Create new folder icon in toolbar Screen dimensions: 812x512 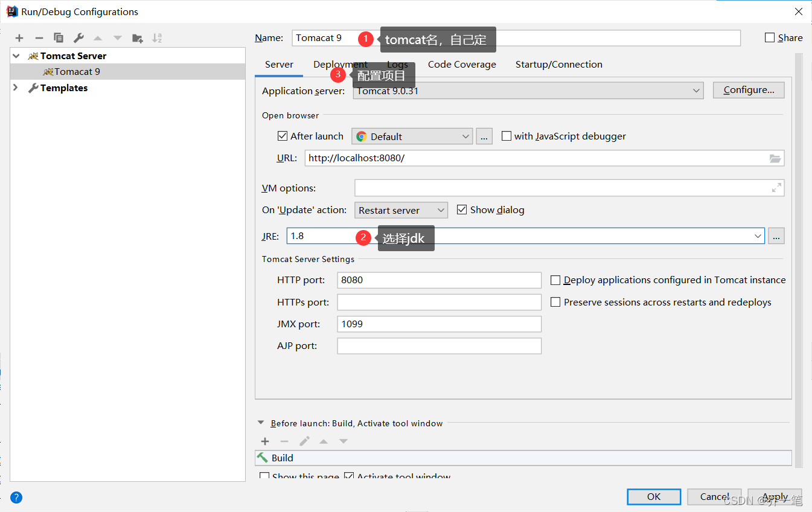pyautogui.click(x=138, y=38)
